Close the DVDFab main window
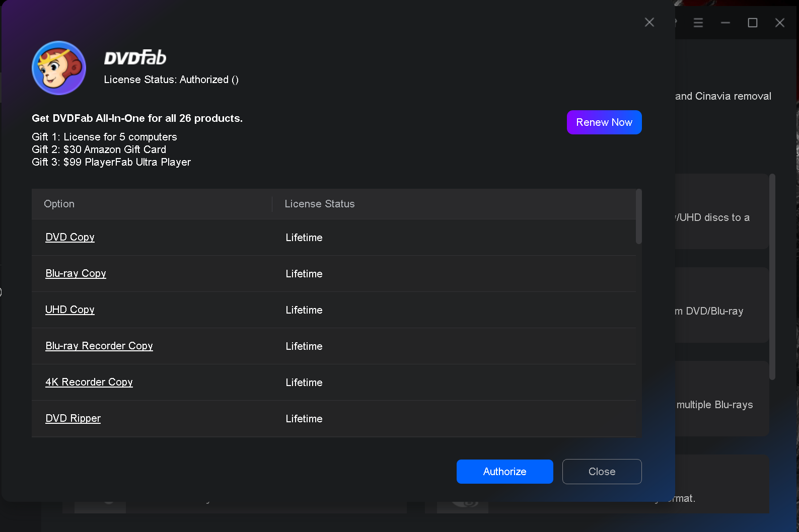Viewport: 799px width, 532px height. [x=780, y=23]
